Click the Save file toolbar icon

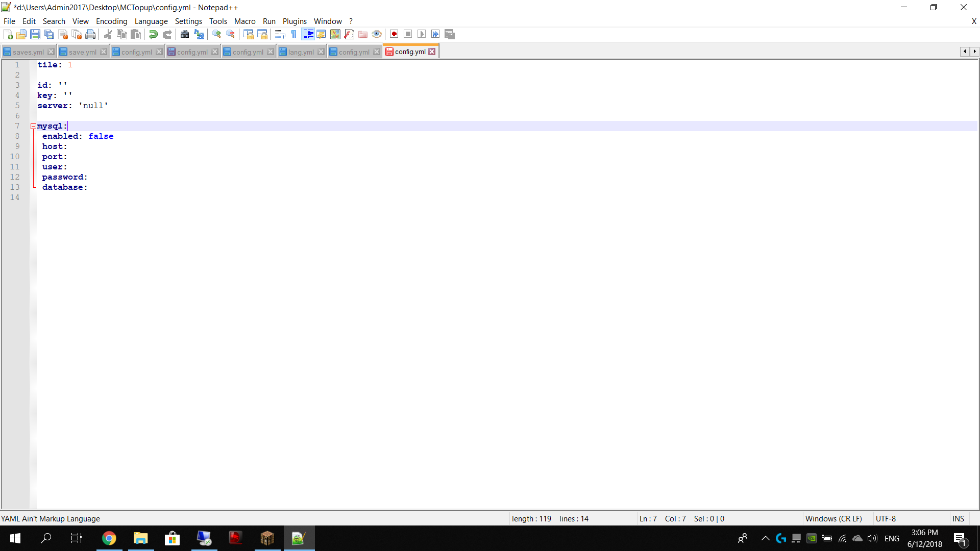point(35,34)
